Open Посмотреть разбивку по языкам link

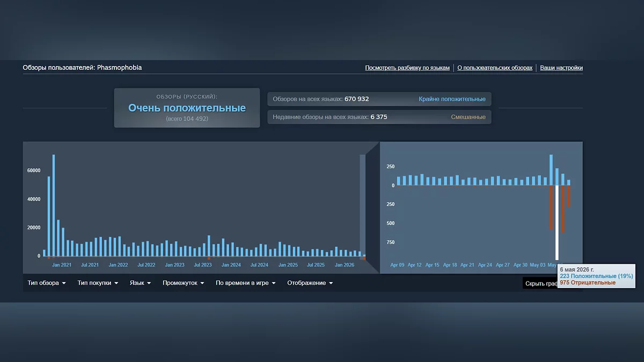tap(407, 68)
